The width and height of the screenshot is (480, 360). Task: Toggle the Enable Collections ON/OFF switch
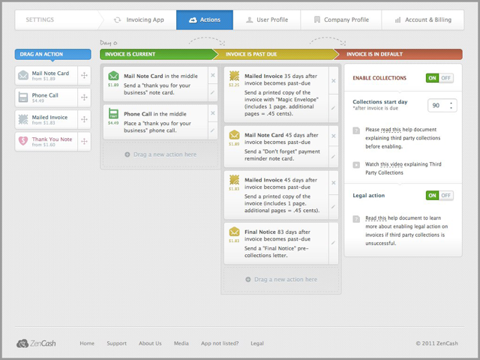point(439,78)
